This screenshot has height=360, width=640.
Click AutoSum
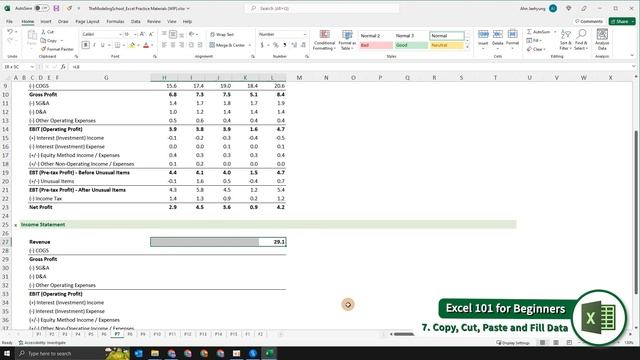pyautogui.click(x=539, y=32)
